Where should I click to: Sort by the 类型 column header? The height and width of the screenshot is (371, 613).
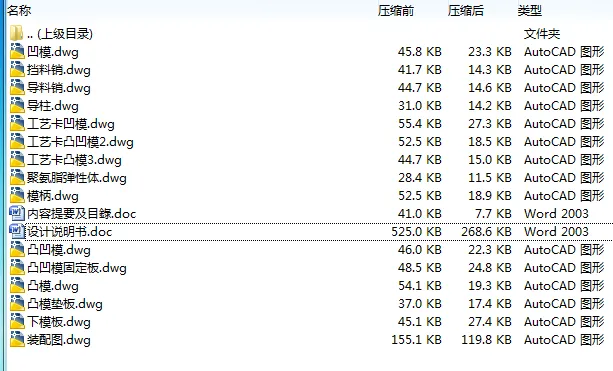click(530, 11)
